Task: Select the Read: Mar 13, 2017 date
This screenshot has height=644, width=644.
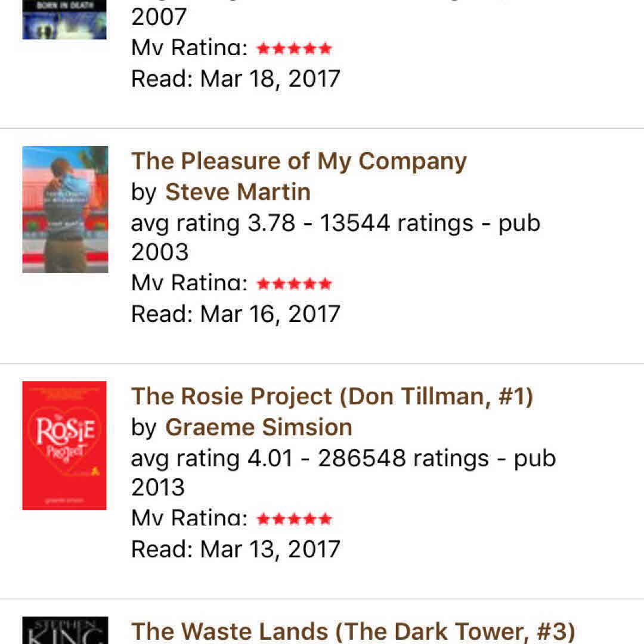Action: 236,549
